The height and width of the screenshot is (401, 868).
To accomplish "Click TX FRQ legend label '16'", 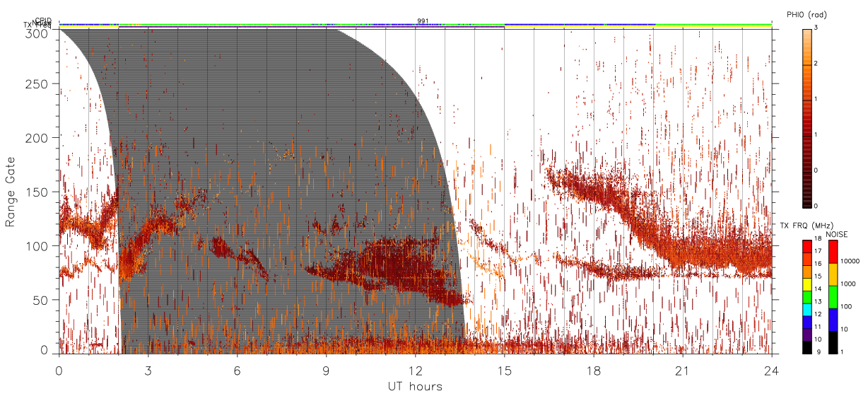I will [817, 264].
